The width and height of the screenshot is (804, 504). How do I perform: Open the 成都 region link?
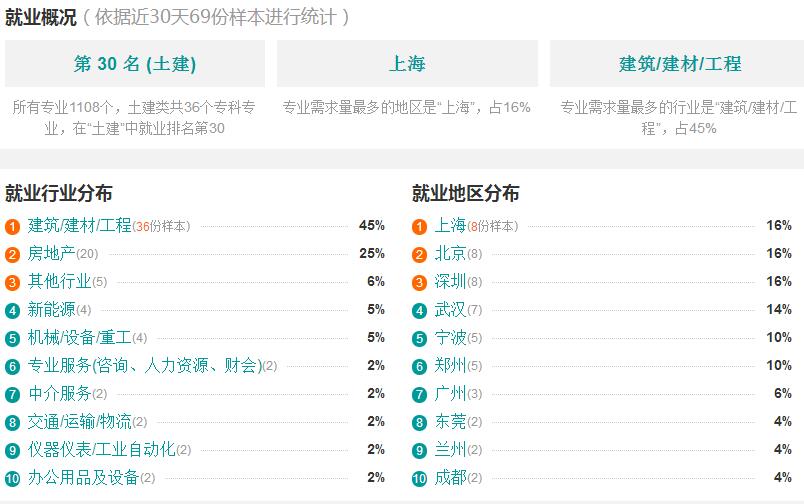tap(450, 477)
